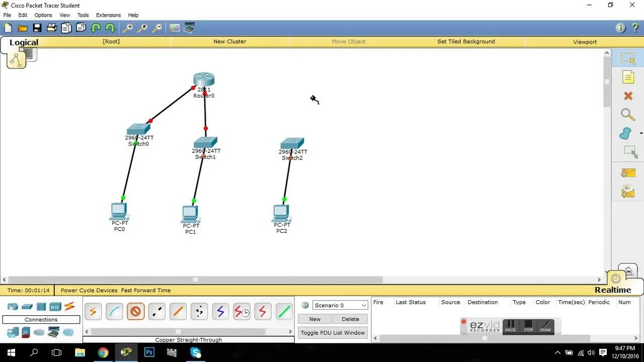Open the Tools menu
Viewport: 644px width, 362px height.
[x=83, y=15]
